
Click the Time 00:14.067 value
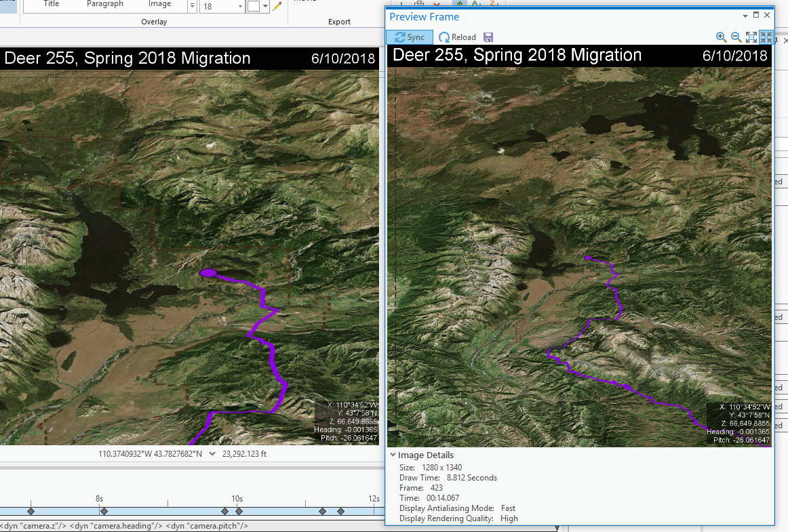tap(443, 498)
